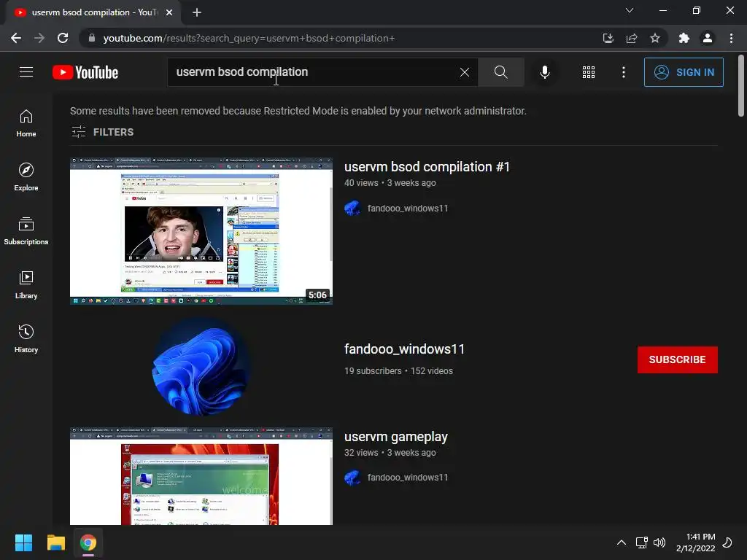Open the YouTube hamburger guide menu

pos(26,72)
